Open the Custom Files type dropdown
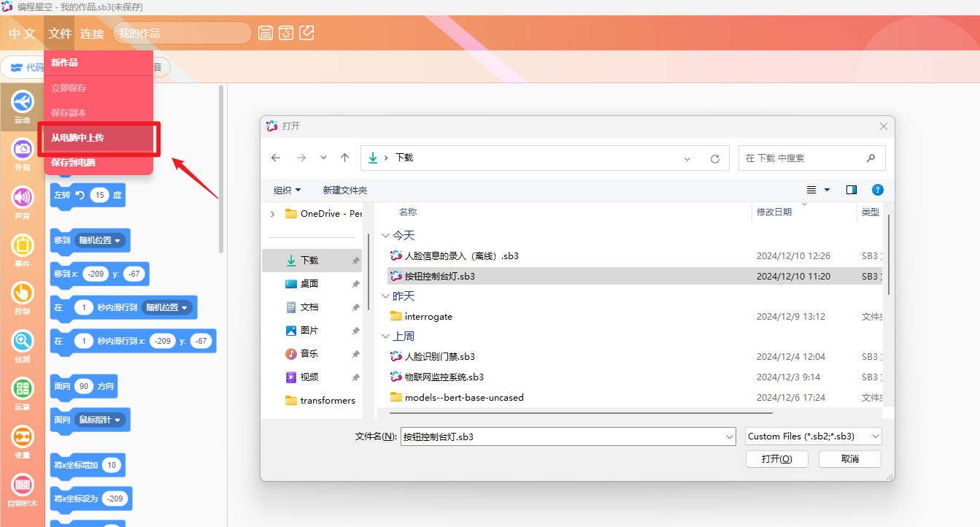This screenshot has height=527, width=980. point(813,436)
